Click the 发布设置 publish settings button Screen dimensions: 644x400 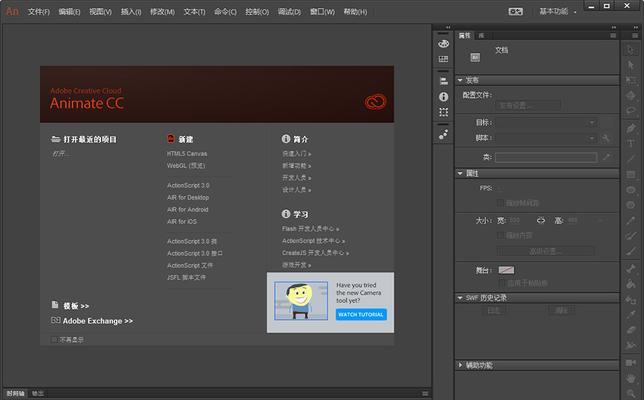(528, 106)
